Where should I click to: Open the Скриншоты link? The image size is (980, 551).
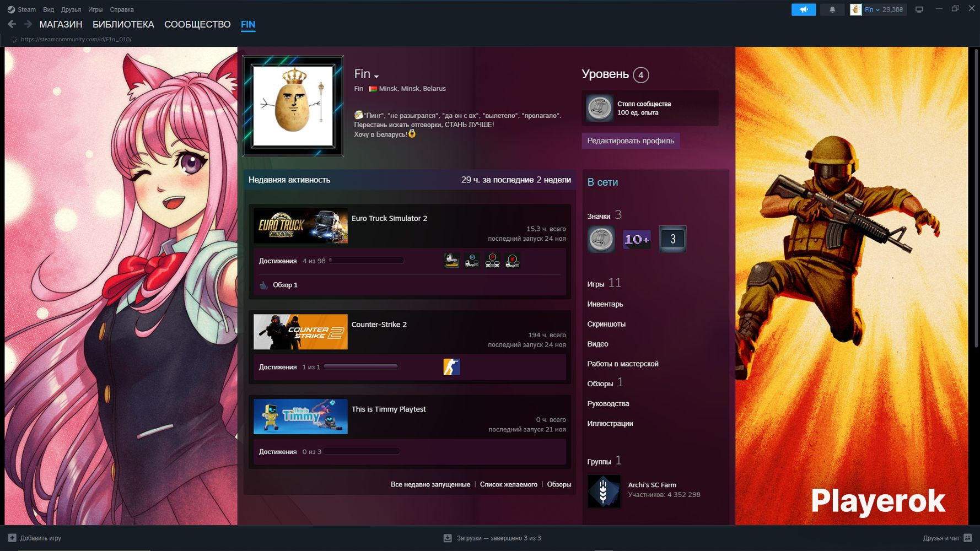point(606,324)
